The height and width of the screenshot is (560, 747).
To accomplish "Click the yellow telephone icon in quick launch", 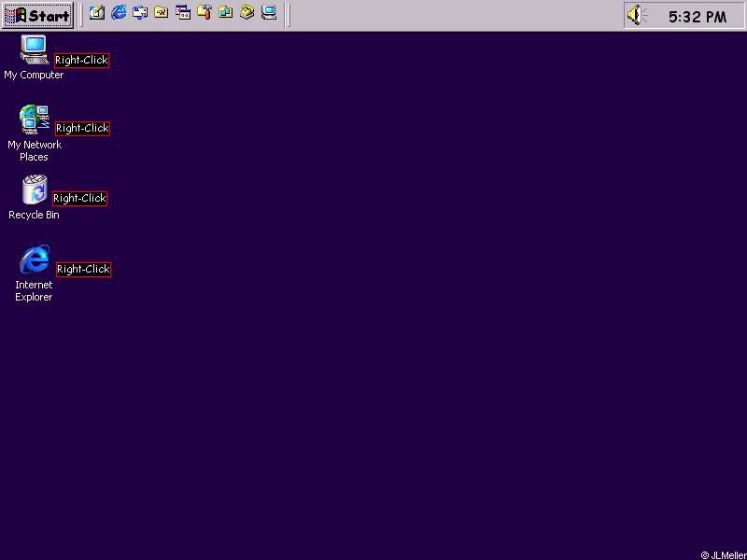I will [x=247, y=12].
